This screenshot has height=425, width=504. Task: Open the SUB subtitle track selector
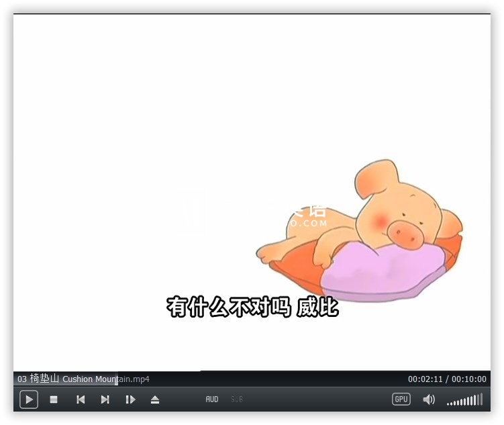[237, 399]
